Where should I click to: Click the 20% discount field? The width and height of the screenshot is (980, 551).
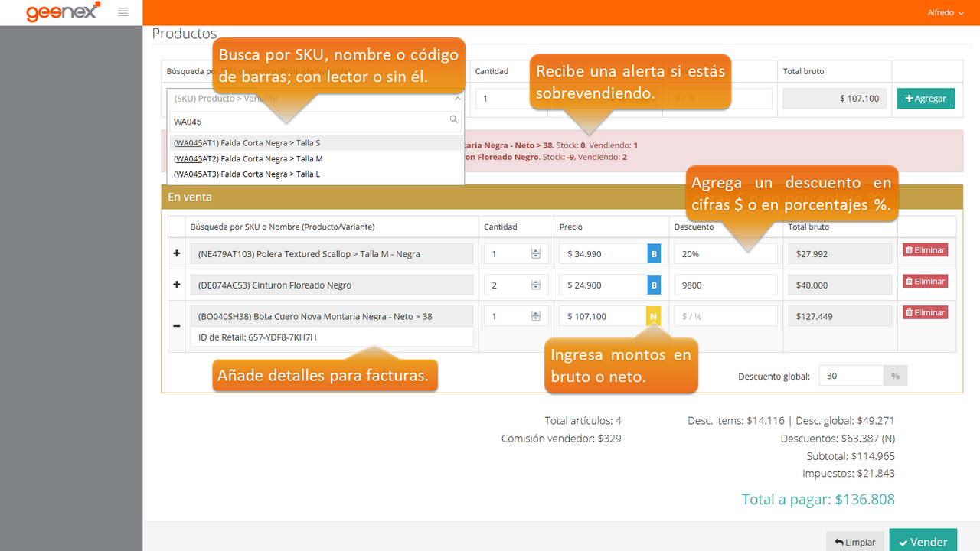[726, 253]
